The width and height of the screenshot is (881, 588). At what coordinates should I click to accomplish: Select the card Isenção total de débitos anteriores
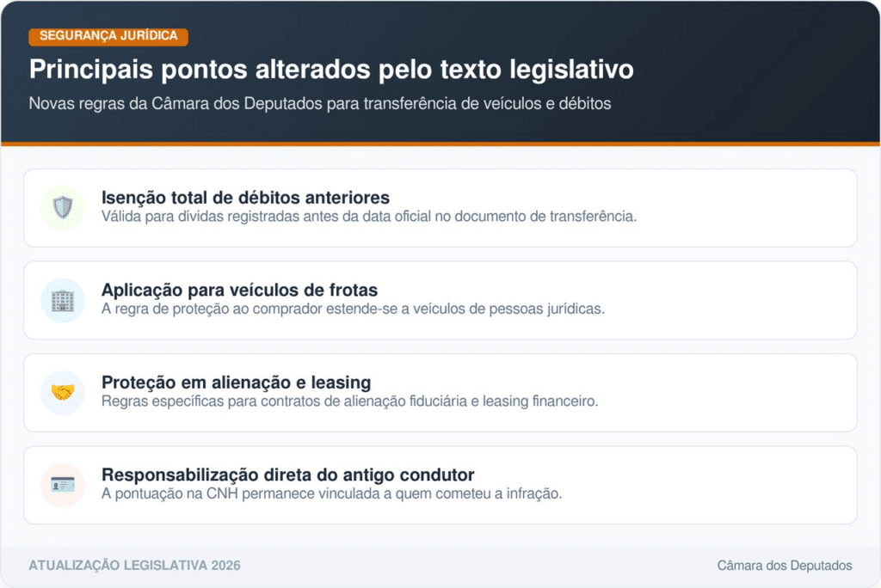coord(440,207)
